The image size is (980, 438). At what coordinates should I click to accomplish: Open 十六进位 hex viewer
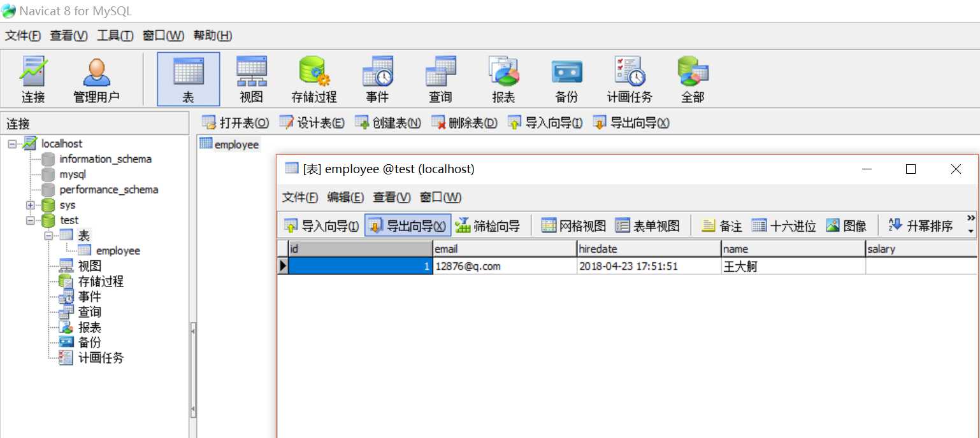click(x=784, y=225)
